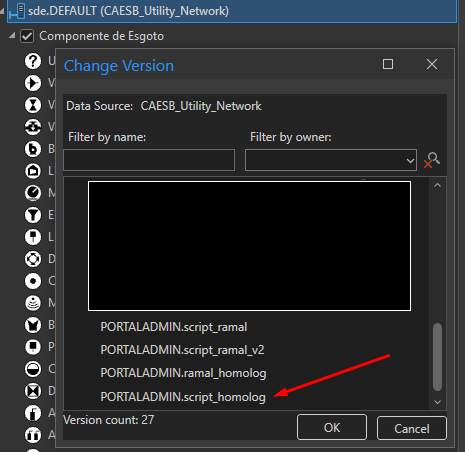Screen dimensions: 465x452
Task: Select the PORTALADMIN.ramal_homolog version
Action: point(183,373)
